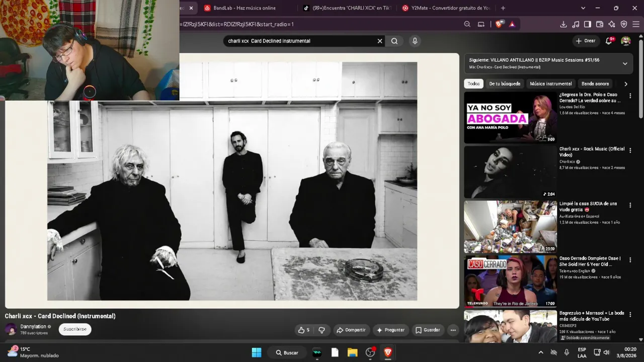This screenshot has width=644, height=362.
Task: Click the Compartir share button
Action: 351,330
